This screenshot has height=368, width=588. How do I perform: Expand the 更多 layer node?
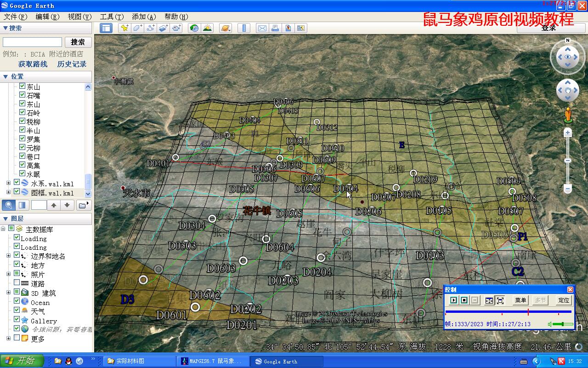8,338
